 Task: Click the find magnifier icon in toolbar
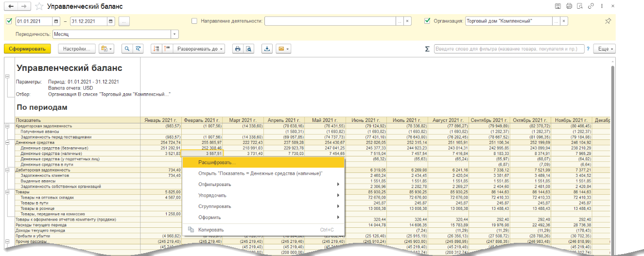click(x=127, y=49)
